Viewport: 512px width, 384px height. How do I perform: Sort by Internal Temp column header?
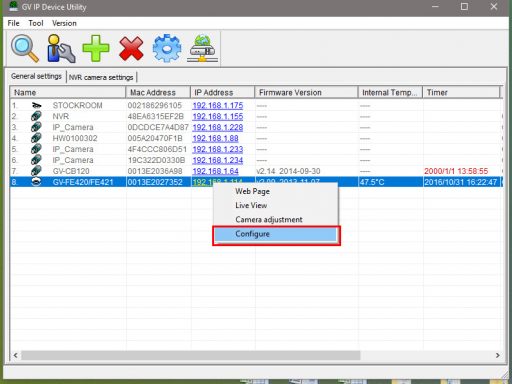tap(390, 92)
